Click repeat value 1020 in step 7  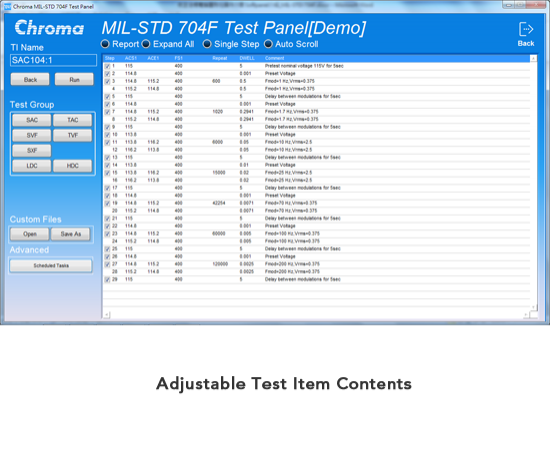(217, 112)
